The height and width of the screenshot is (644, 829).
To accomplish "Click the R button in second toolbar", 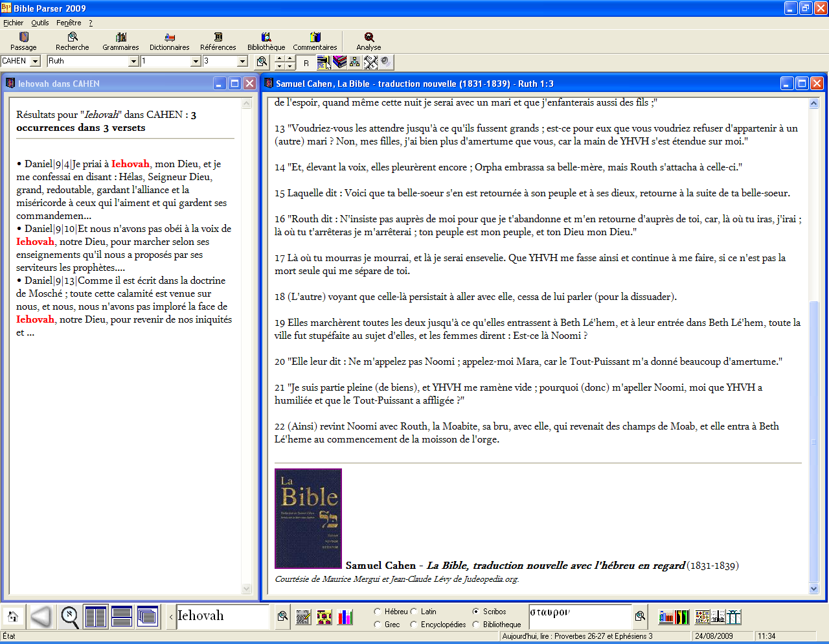I will [x=306, y=62].
